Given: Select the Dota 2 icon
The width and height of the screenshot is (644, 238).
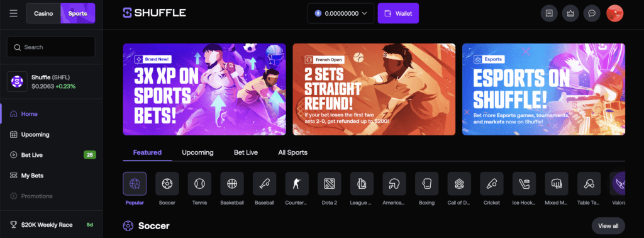Looking at the screenshot, I should 329,184.
